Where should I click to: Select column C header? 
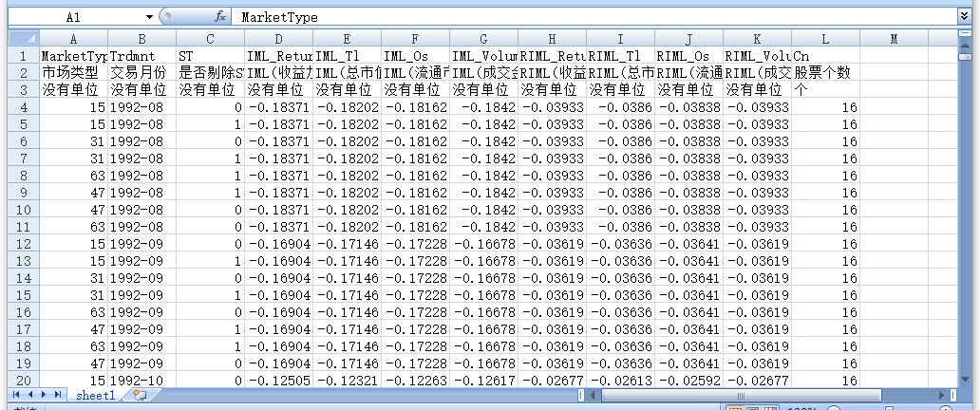[x=210, y=39]
